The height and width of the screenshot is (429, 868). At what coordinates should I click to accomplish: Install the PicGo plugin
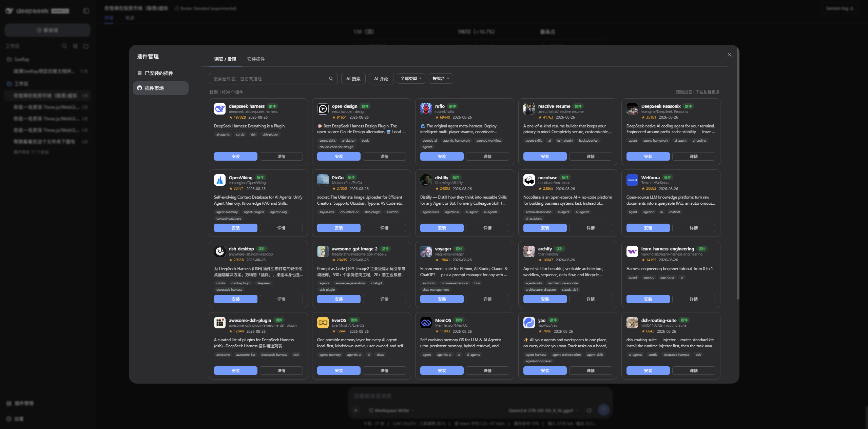pos(339,228)
